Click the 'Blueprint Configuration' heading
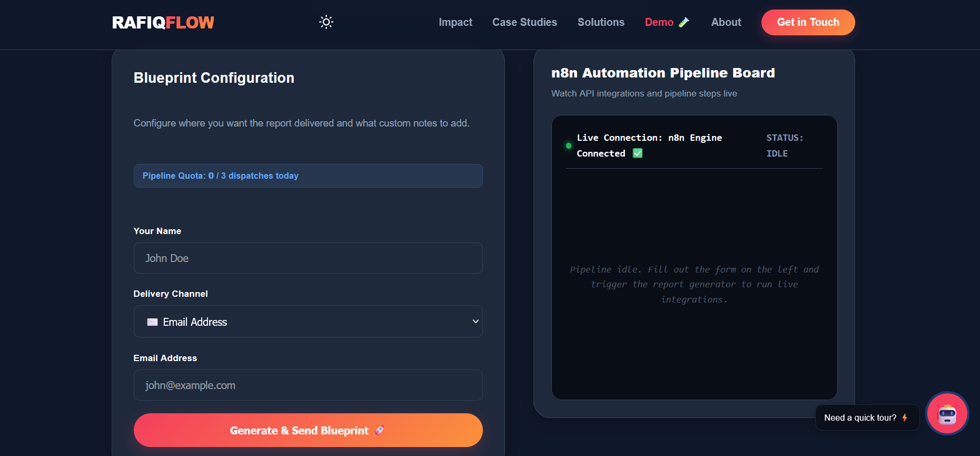980x456 pixels. (x=214, y=78)
